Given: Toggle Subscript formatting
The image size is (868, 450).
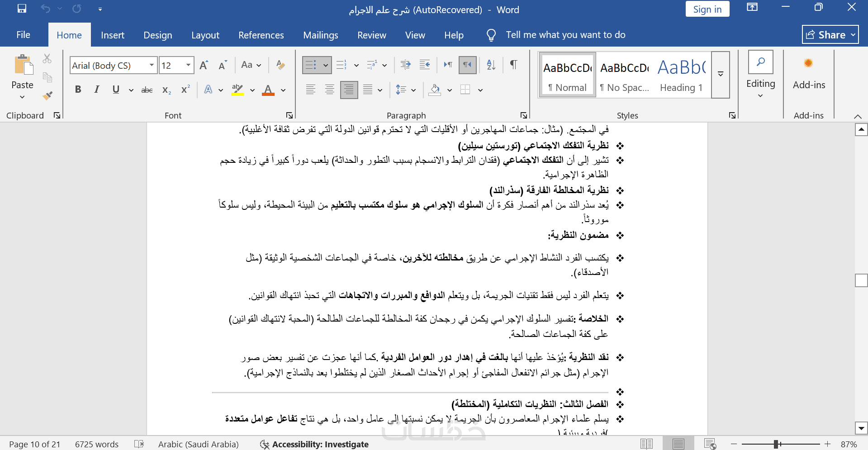Looking at the screenshot, I should click(166, 90).
